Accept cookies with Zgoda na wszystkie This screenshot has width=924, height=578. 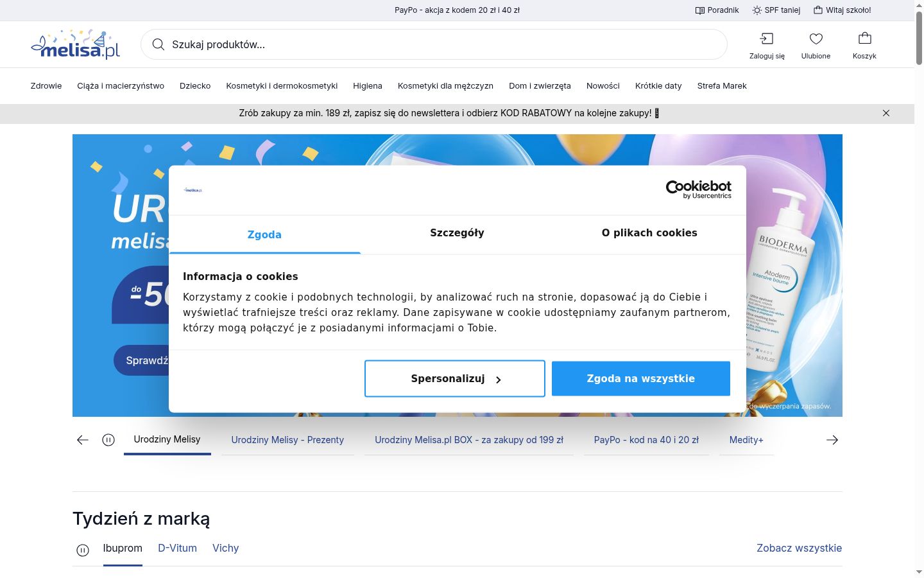[x=641, y=379]
